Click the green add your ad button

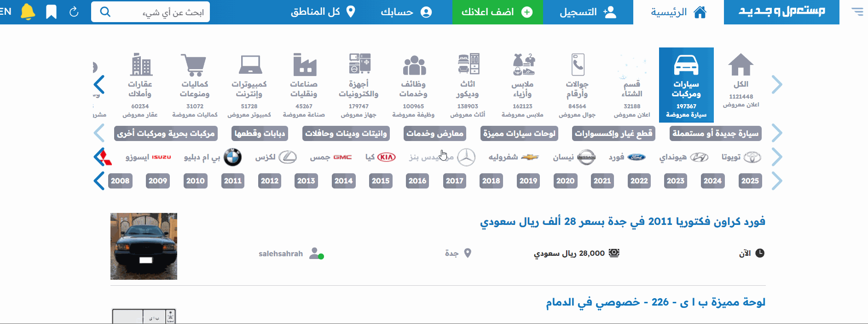(x=497, y=12)
